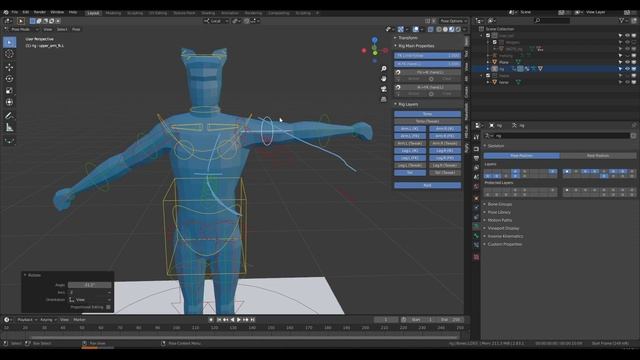Toggle viewport overlays button

click(416, 29)
